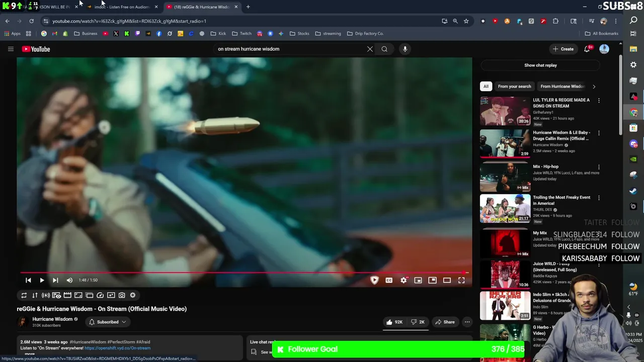Screen dimensions: 644x362
Task: Open the YouTube hamburger guide menu
Action: pyautogui.click(x=11, y=49)
